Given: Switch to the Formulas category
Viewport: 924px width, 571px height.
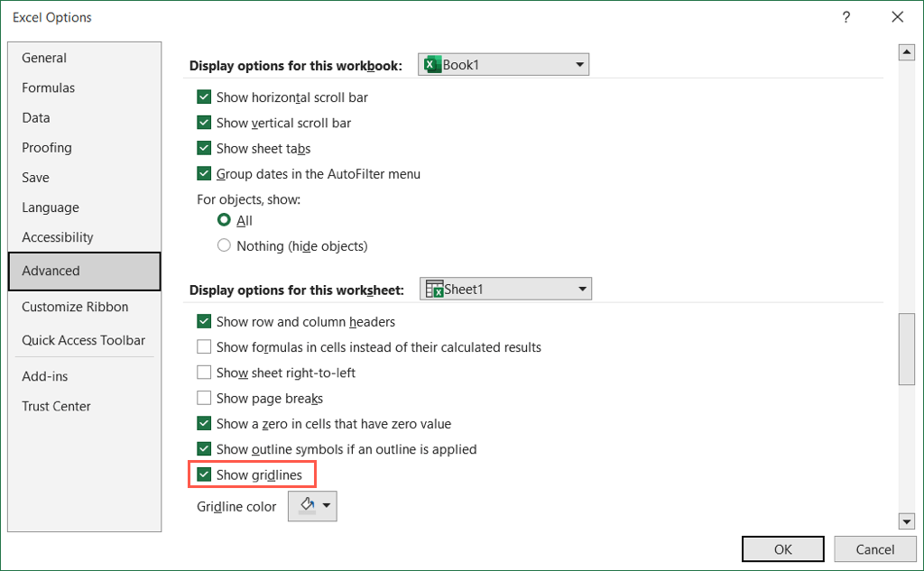Looking at the screenshot, I should tap(49, 87).
